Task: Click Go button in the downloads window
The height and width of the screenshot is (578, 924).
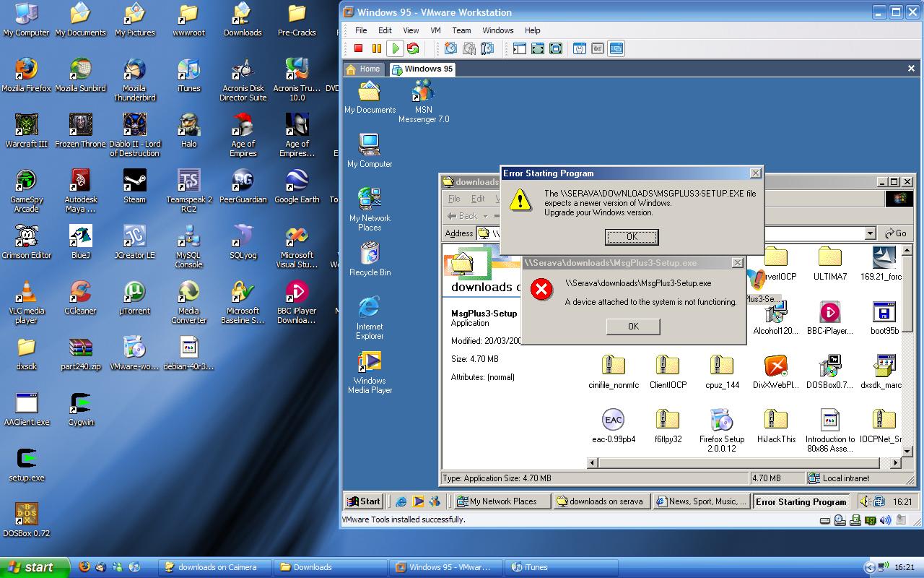Action: pyautogui.click(x=896, y=233)
